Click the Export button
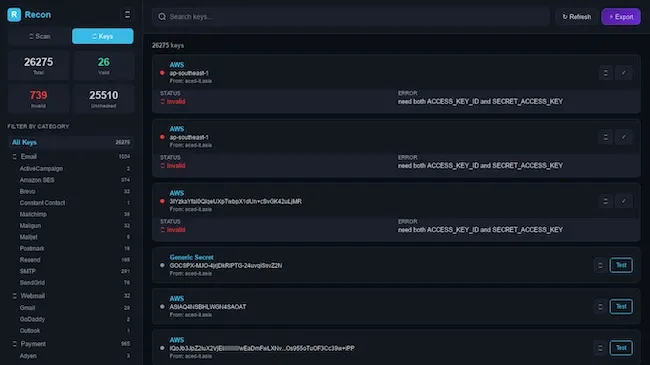The height and width of the screenshot is (365, 650). (621, 17)
